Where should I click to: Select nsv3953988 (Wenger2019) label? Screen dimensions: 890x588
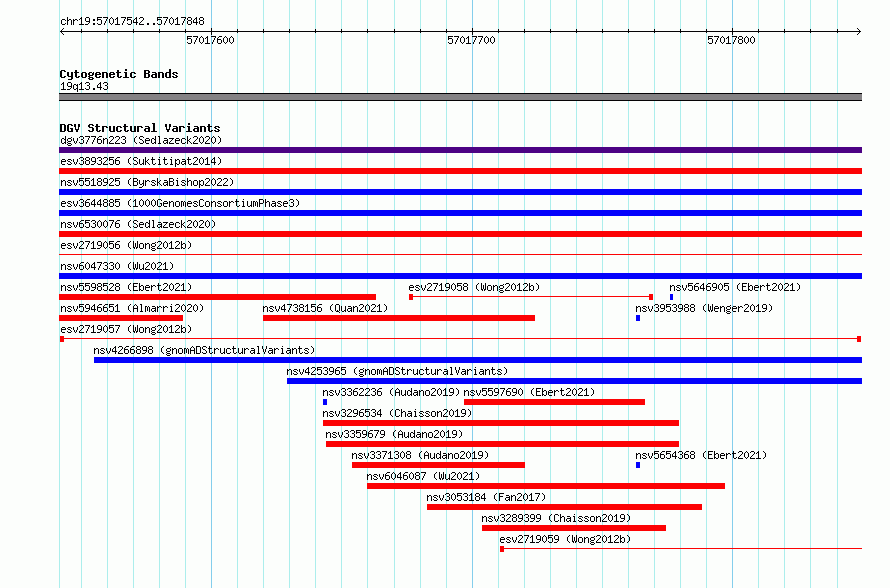(x=704, y=308)
